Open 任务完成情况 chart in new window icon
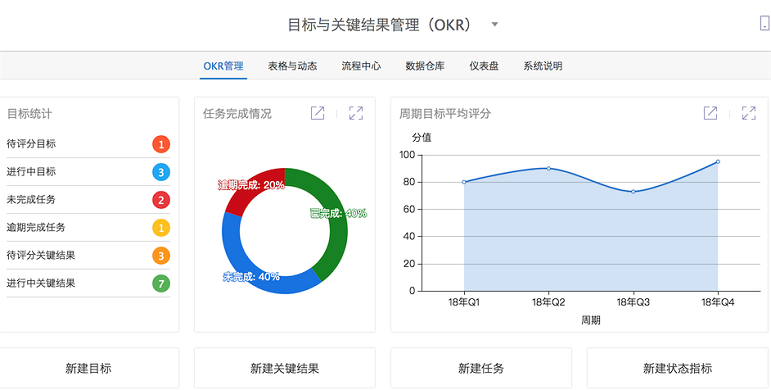 tap(318, 113)
